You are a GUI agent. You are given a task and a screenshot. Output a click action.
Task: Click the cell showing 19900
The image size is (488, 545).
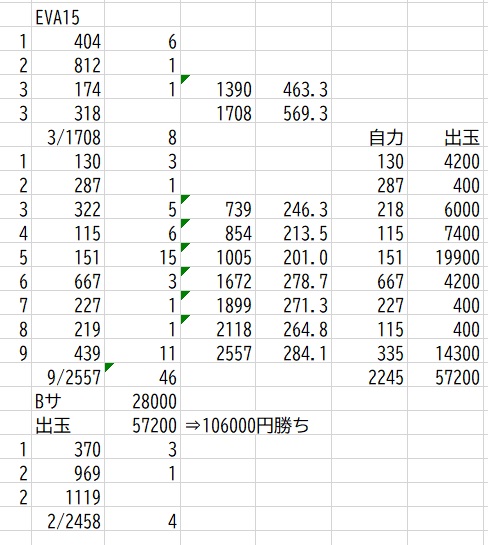coord(446,257)
